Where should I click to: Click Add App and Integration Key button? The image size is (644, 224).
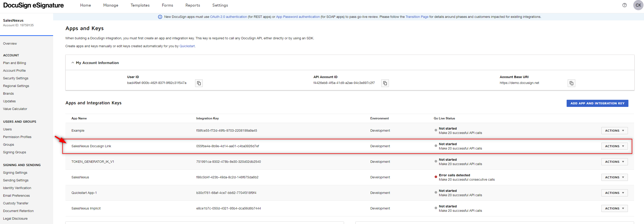597,103
